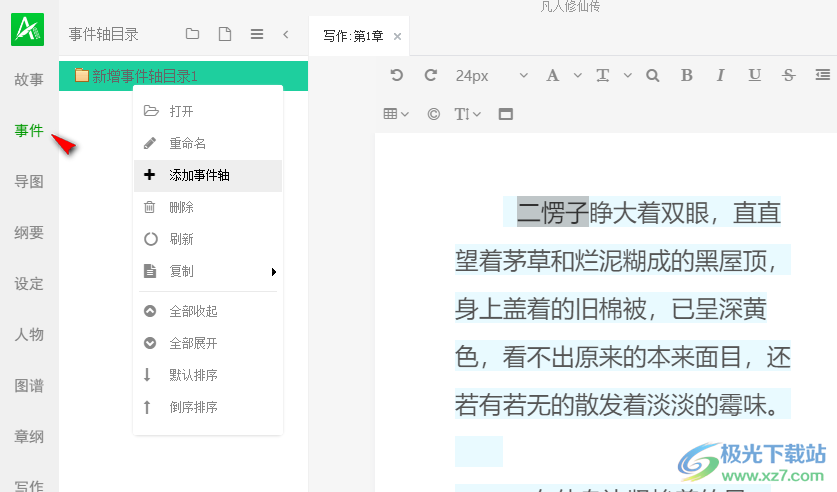837x492 pixels.
Task: Click the highlighted word 二愣子 in editor
Action: click(x=553, y=212)
